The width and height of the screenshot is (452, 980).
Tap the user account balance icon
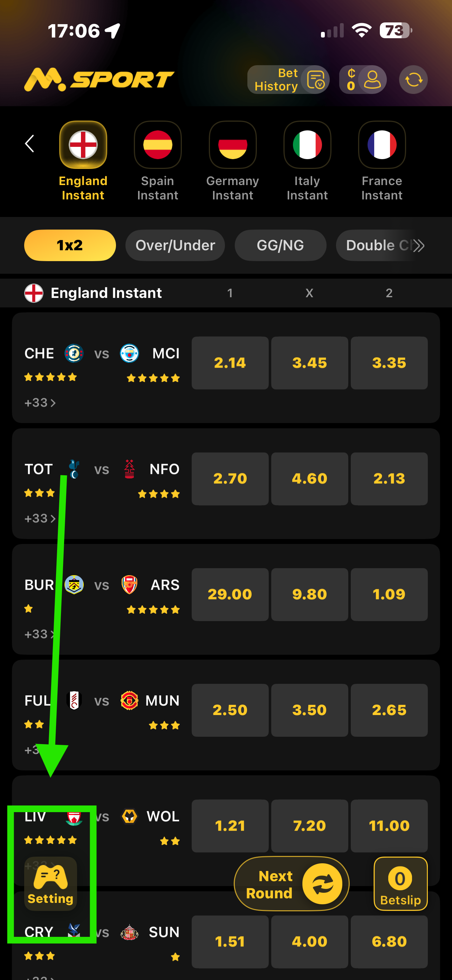click(371, 80)
